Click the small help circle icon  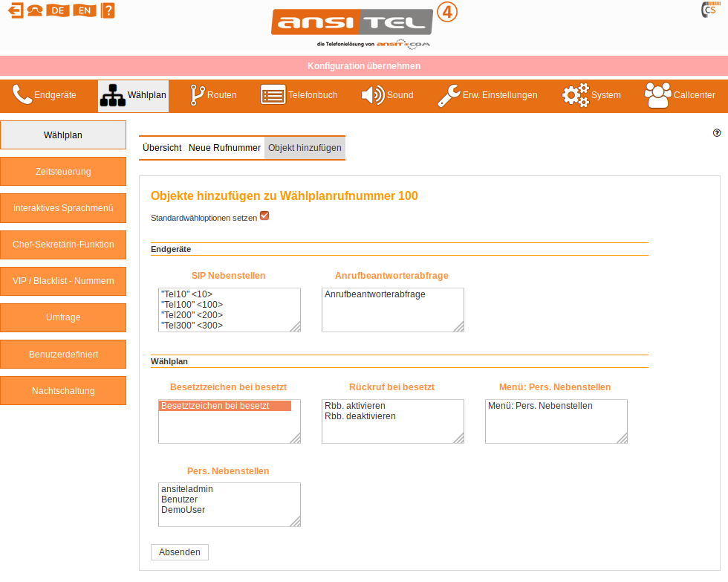tap(717, 133)
